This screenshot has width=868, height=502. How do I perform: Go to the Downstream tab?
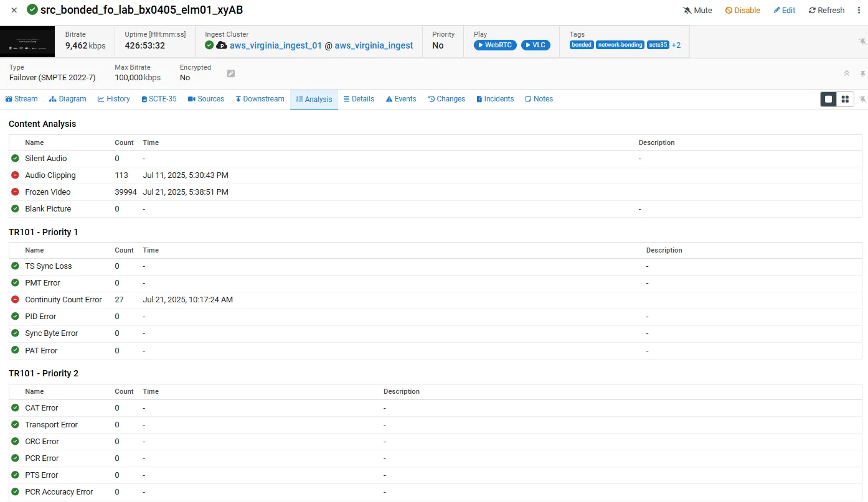pyautogui.click(x=260, y=99)
